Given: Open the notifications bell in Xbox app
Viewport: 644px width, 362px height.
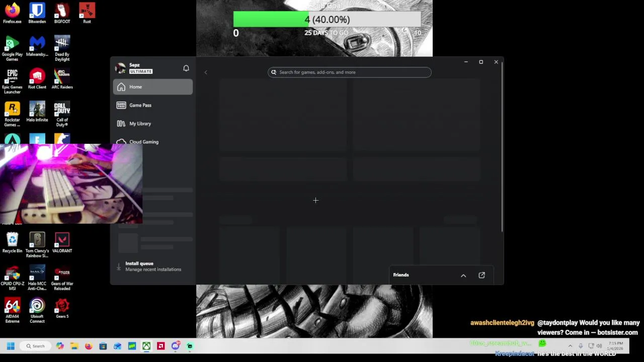Looking at the screenshot, I should tap(186, 68).
